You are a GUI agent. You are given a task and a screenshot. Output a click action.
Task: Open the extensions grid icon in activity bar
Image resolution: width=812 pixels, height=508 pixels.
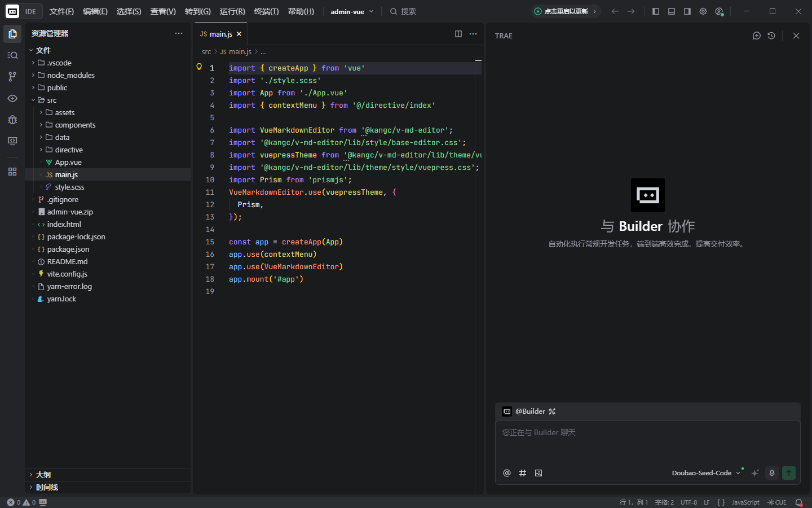click(x=12, y=172)
